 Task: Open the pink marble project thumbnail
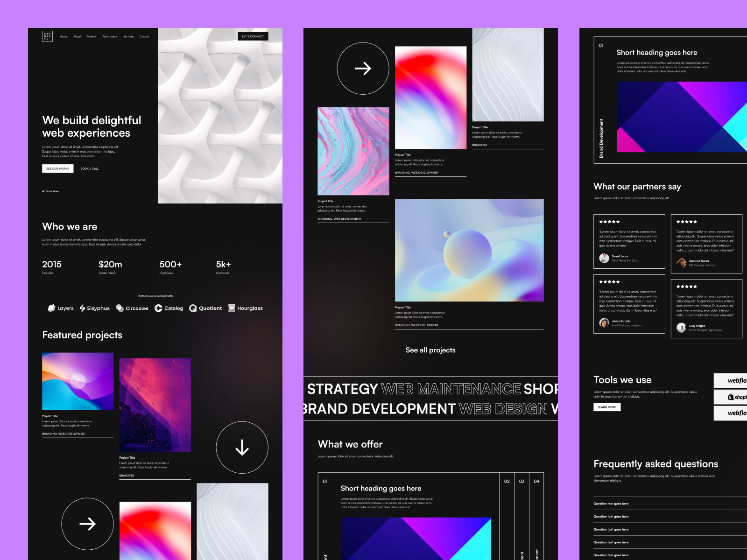pyautogui.click(x=353, y=151)
